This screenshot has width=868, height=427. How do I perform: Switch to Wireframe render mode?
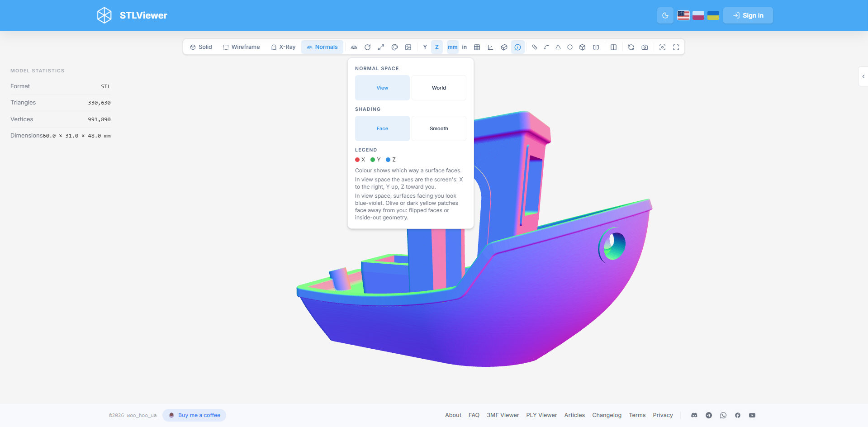(x=242, y=47)
